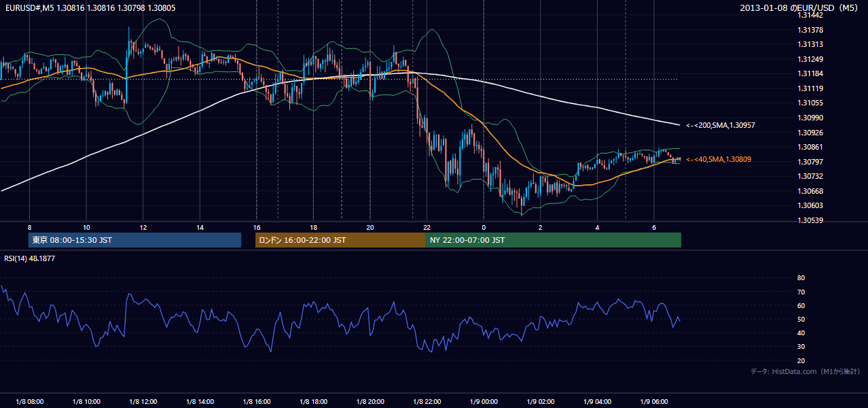Click RSI scale value 30
Viewport: 868px width, 408px height.
click(801, 347)
